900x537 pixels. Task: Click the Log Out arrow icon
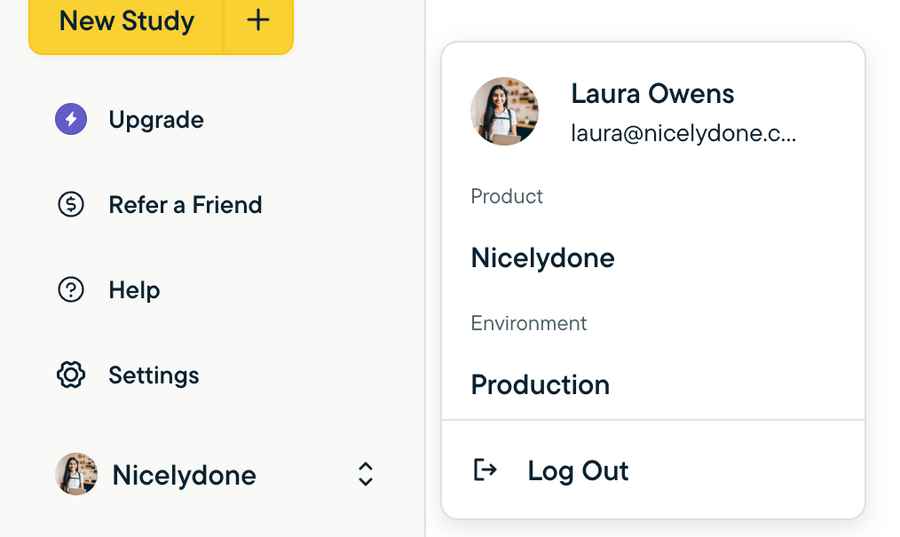pos(485,470)
